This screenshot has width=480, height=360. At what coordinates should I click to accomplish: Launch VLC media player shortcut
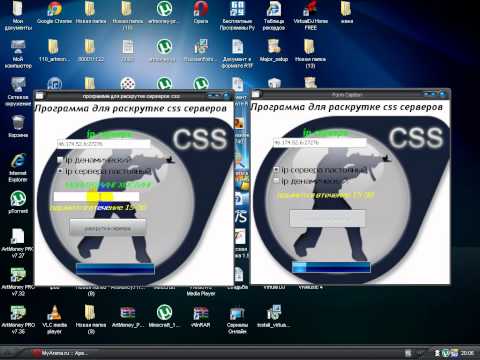click(54, 319)
